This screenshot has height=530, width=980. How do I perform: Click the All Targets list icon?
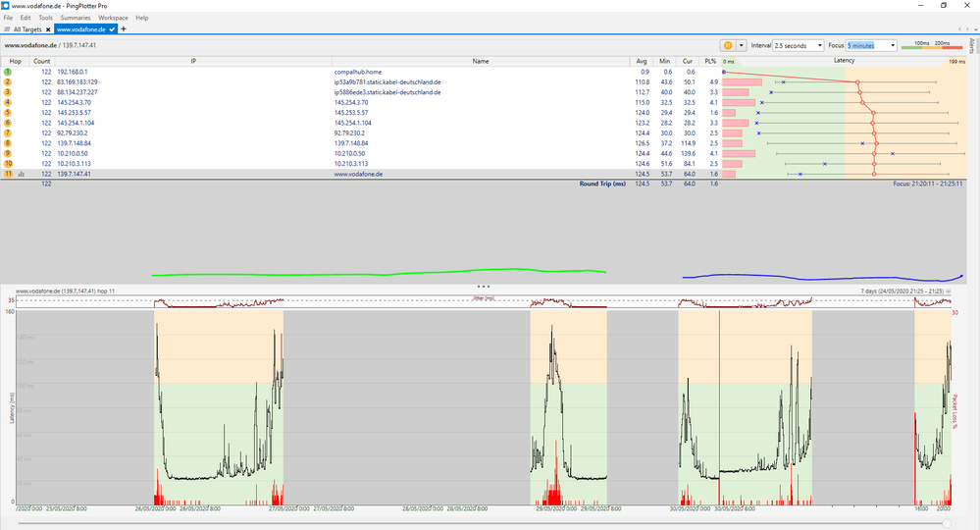point(7,29)
